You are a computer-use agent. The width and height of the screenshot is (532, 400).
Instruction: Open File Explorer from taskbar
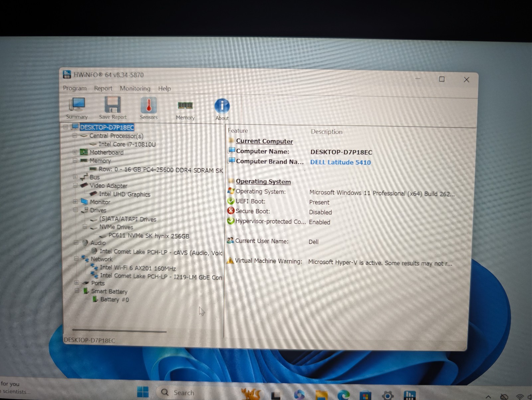pos(322,395)
